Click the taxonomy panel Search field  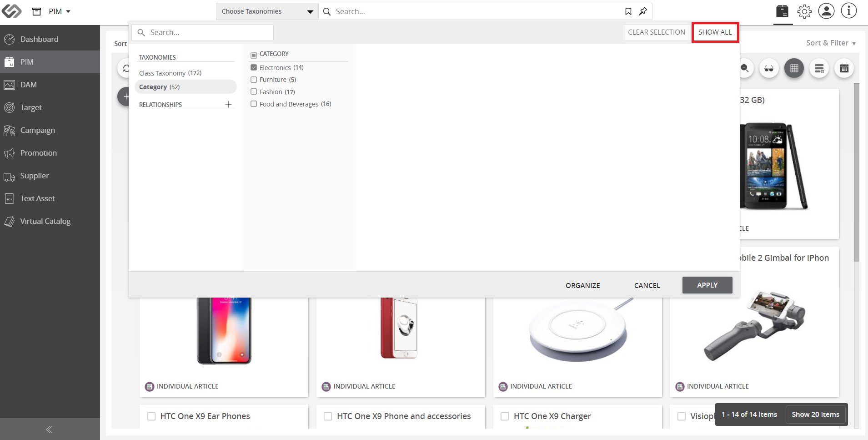tap(202, 32)
